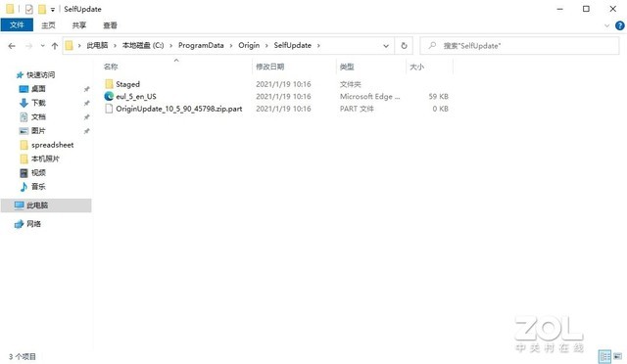Switch to details view icon in status bar
This screenshot has width=627, height=364.
[604, 356]
